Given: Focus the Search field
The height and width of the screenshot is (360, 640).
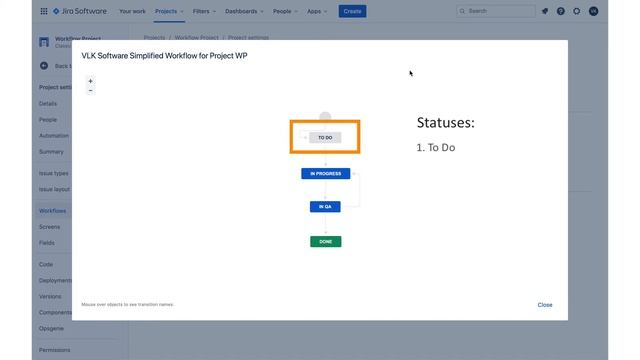Looking at the screenshot, I should tap(496, 11).
